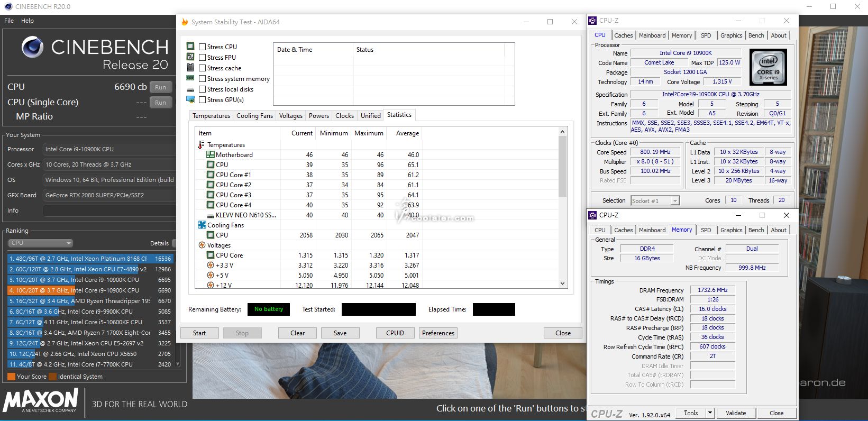Screen dimensions: 868x421
Task: Open the CPU-Z Tools dropdown arrow
Action: click(x=710, y=413)
